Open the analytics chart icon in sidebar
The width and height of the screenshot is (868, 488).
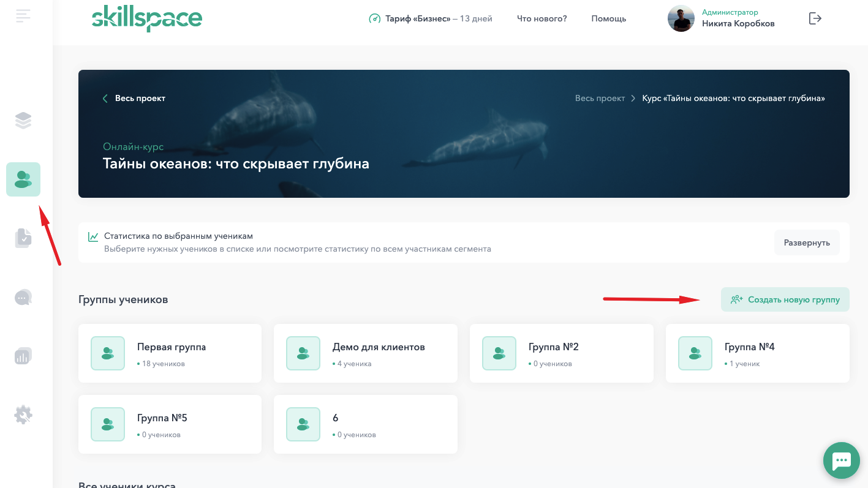click(x=23, y=356)
